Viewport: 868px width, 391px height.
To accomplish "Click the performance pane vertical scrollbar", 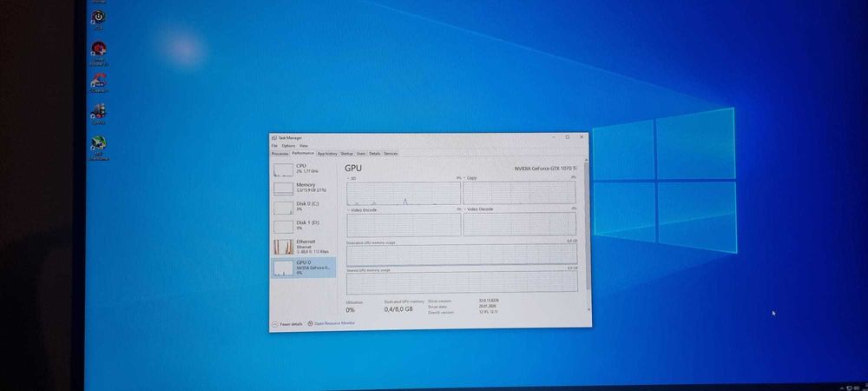I will point(588,225).
